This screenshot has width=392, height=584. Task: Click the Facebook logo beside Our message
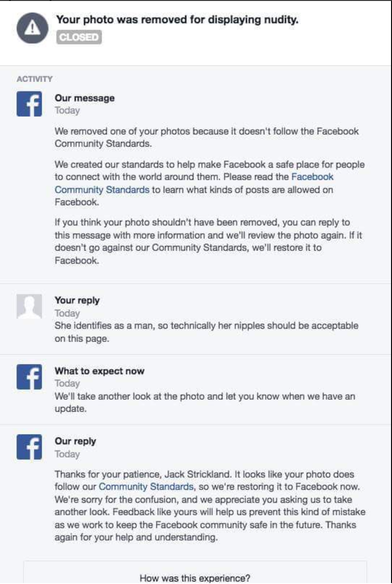point(29,104)
